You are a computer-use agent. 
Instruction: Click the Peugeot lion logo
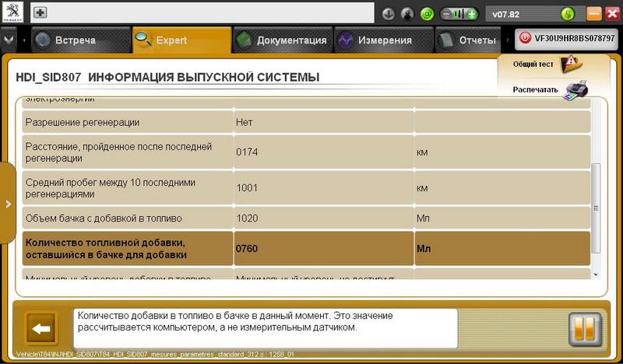[x=14, y=13]
